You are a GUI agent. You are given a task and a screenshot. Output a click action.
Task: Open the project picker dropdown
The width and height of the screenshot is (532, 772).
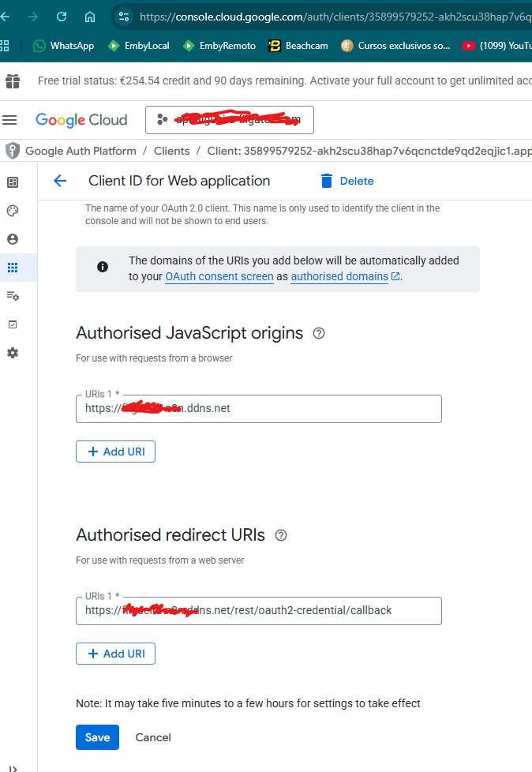[x=229, y=120]
